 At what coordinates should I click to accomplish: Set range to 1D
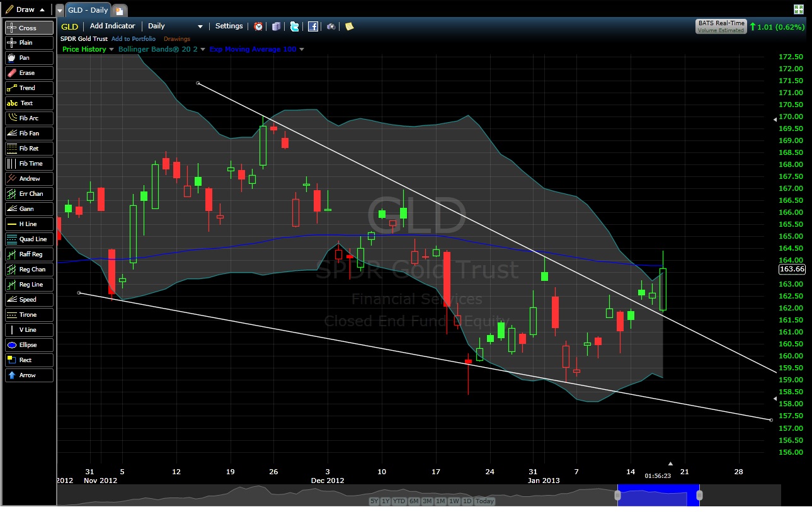tap(467, 501)
